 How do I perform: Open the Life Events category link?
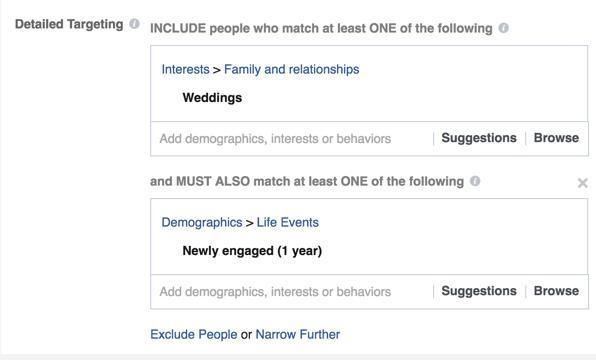[x=288, y=223]
